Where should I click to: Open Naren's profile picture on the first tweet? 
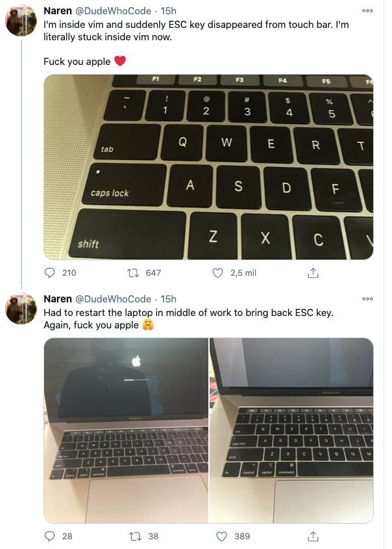[x=21, y=21]
